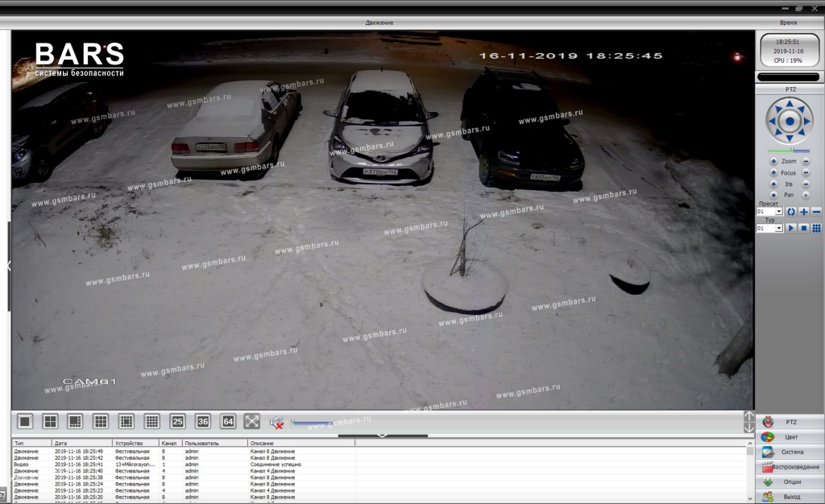Click the Канал column header
Image resolution: width=825 pixels, height=504 pixels.
[171, 443]
